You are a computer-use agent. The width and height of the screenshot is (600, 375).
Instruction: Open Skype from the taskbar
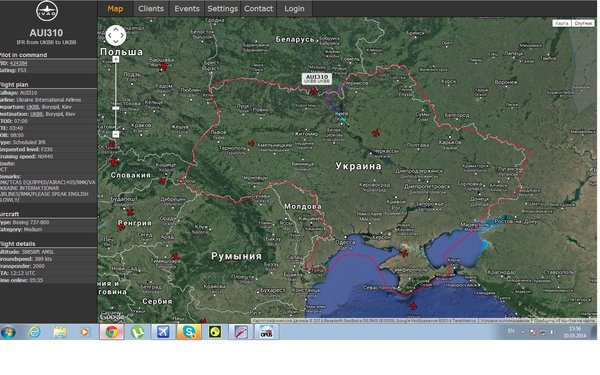click(189, 332)
